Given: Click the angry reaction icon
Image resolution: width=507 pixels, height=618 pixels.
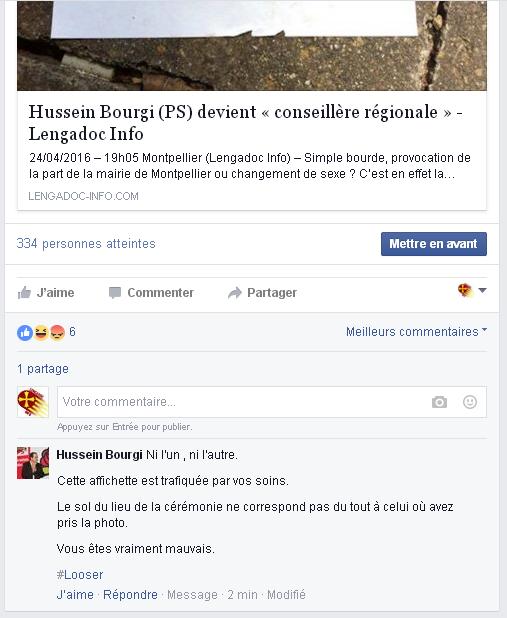Looking at the screenshot, I should click(x=58, y=333).
